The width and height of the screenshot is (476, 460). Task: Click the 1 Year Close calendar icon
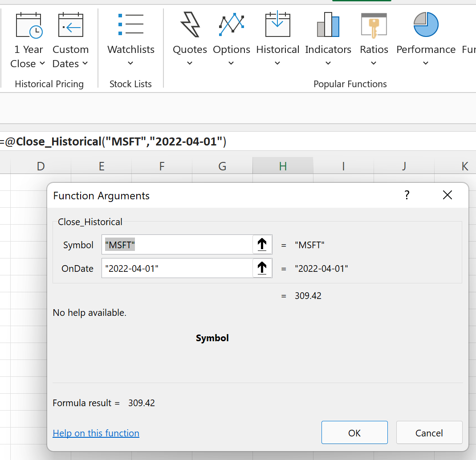(29, 25)
